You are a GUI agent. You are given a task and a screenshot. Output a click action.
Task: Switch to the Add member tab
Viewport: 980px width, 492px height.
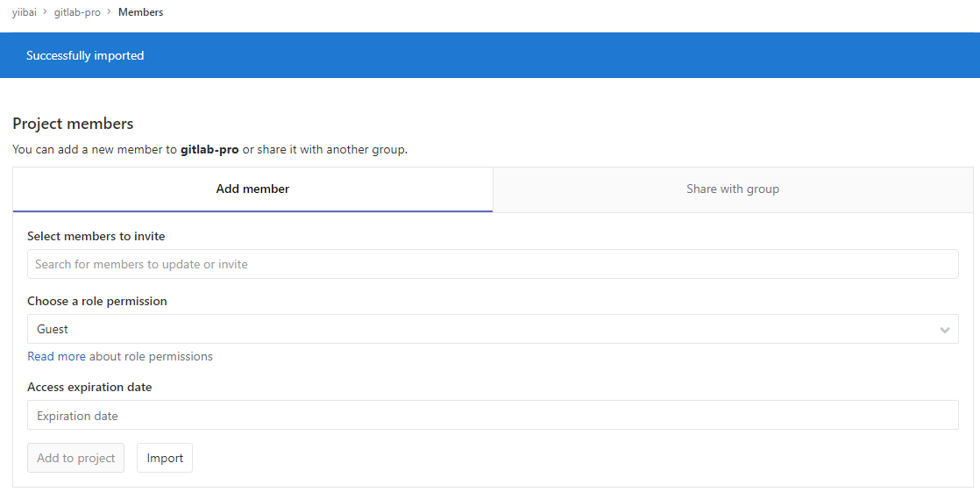[252, 189]
